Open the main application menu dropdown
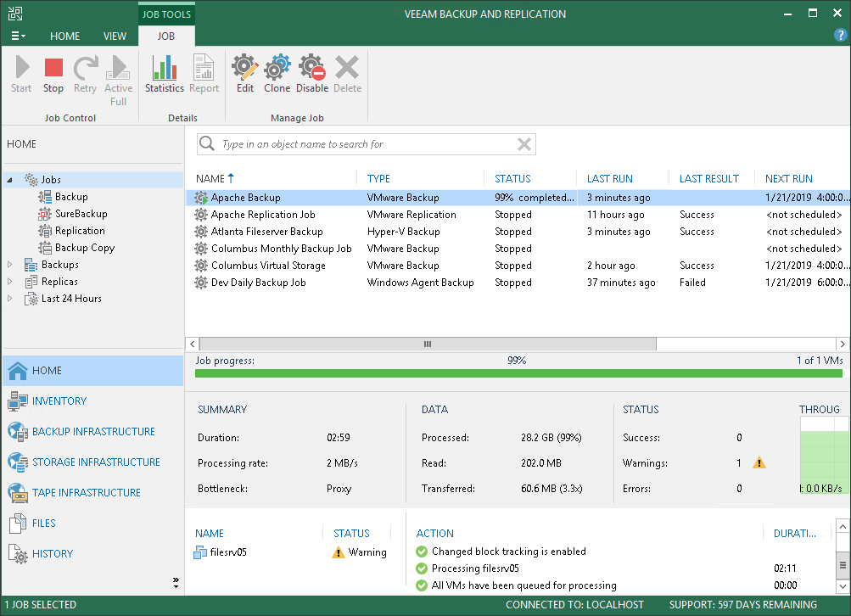 tap(19, 36)
